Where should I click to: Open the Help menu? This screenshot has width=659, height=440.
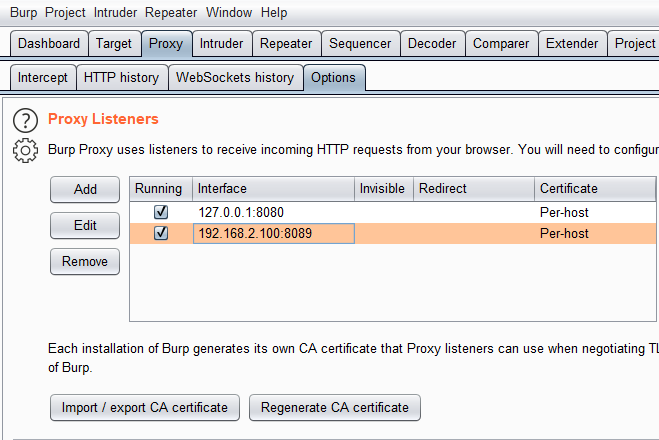pos(274,12)
